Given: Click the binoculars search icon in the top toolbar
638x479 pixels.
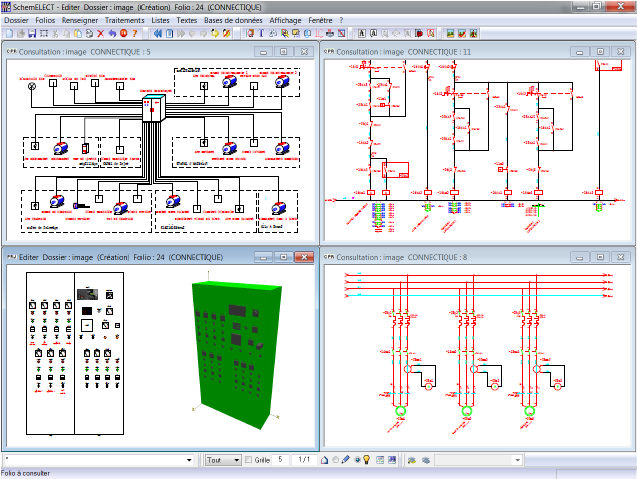Looking at the screenshot, I should click(x=273, y=33).
